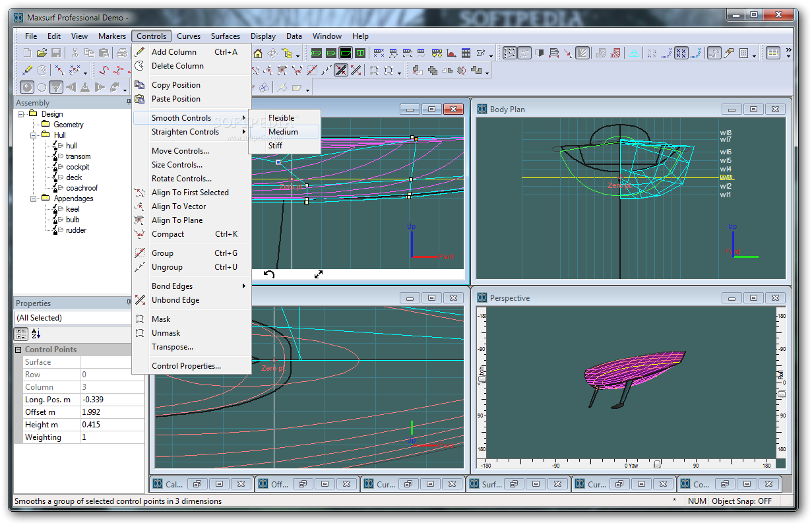812x525 pixels.
Task: Pin the Assembly panel with pushpin icon
Action: click(x=129, y=102)
